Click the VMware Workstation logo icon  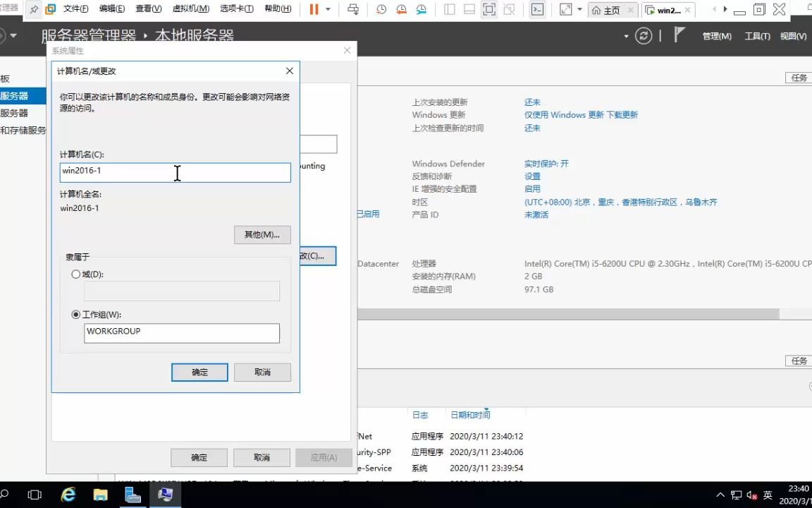[x=50, y=9]
